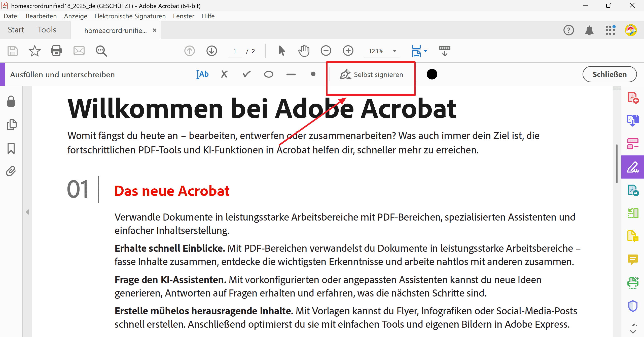This screenshot has width=644, height=337.
Task: Open the Protect shield tool
Action: coord(633,306)
